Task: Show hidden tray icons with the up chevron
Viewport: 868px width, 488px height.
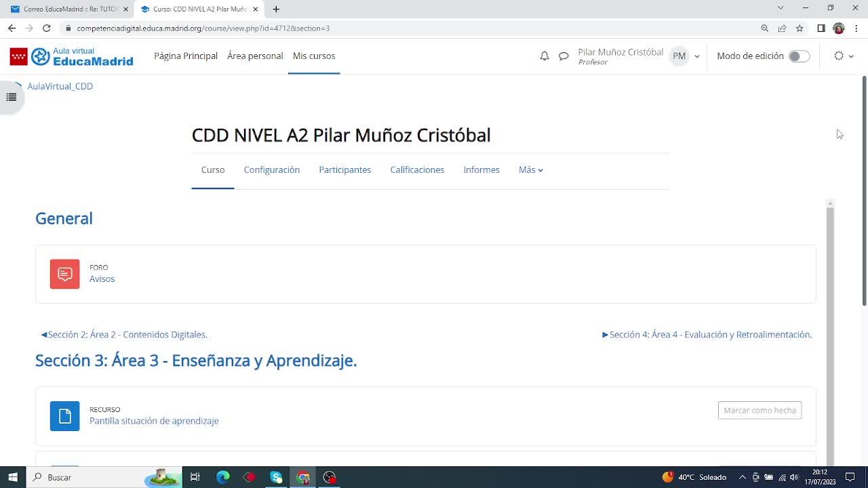Action: tap(743, 477)
